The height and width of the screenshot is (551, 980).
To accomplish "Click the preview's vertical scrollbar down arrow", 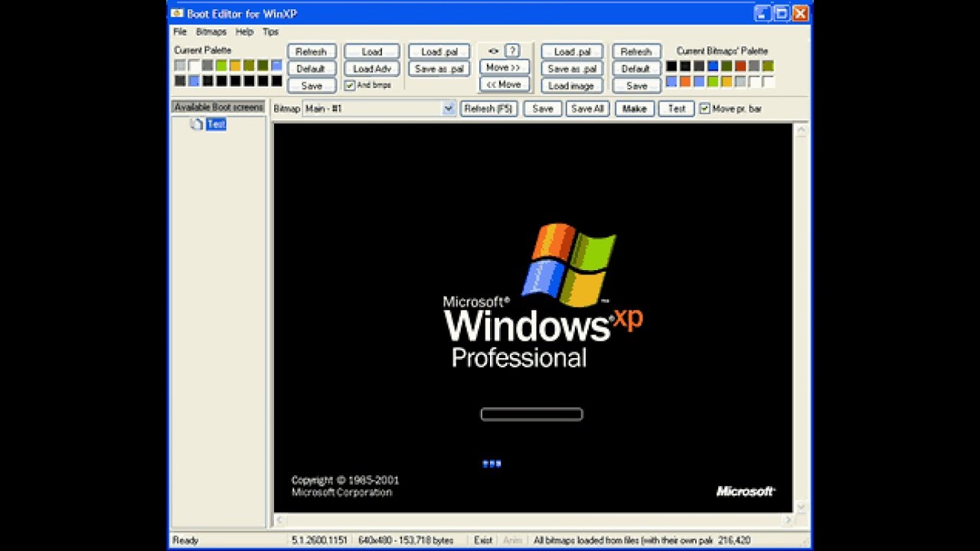I will point(801,507).
